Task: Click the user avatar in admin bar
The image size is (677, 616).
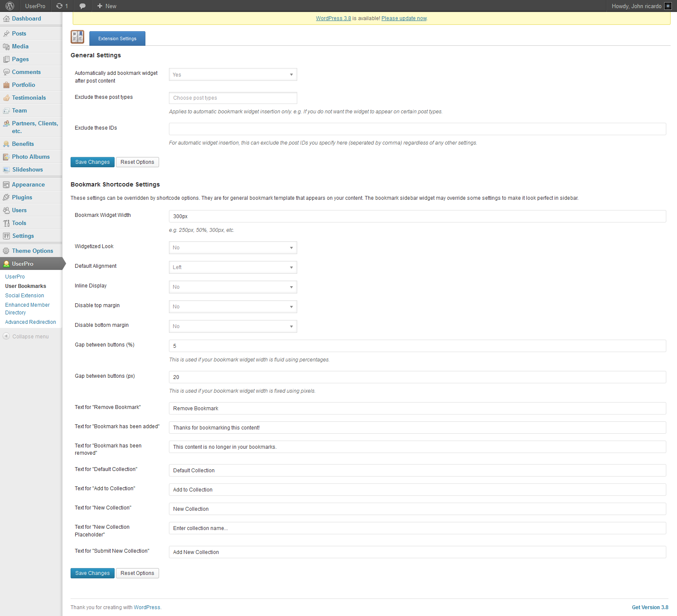Action: pos(668,6)
